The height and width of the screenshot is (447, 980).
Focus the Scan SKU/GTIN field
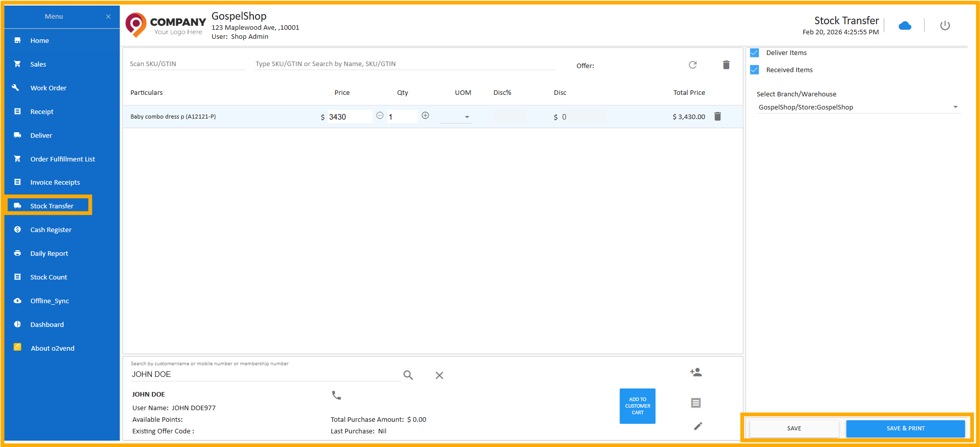point(187,64)
